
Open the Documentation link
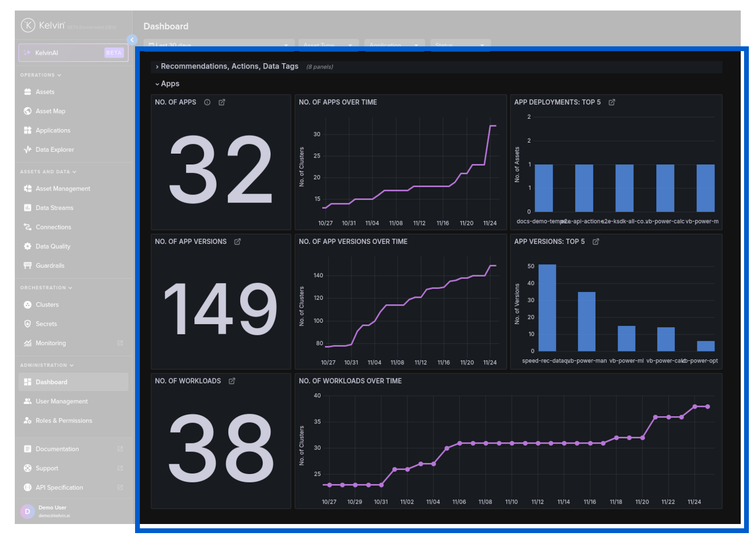click(x=57, y=449)
